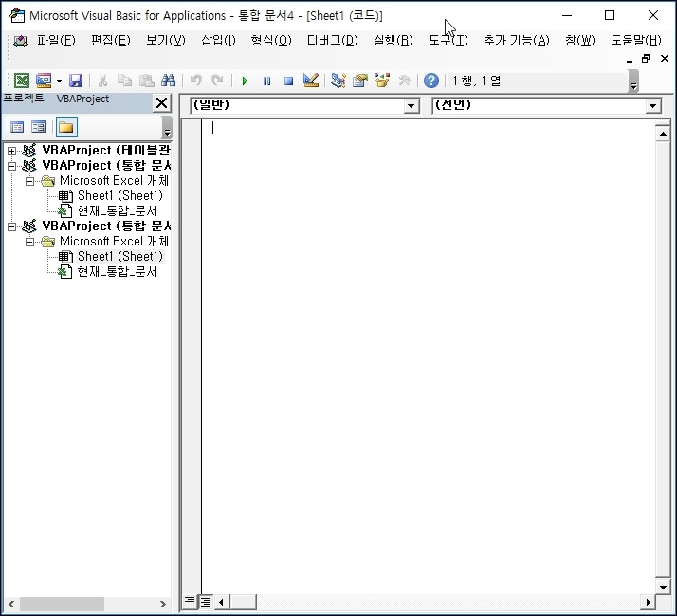Collapse the third VBAProject tree node

coord(11,226)
